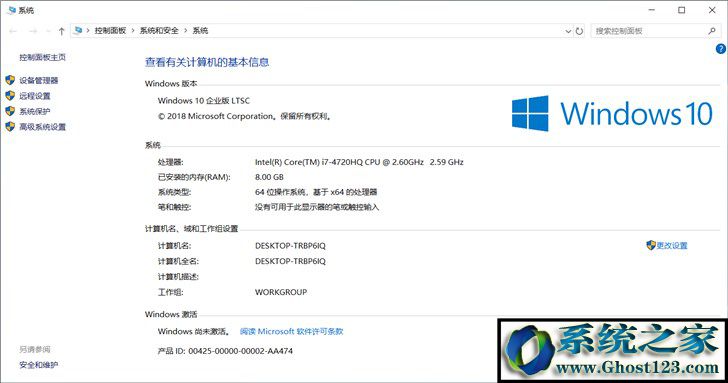Select the Windows 尚未激活 status text
The width and height of the screenshot is (728, 383).
[194, 331]
